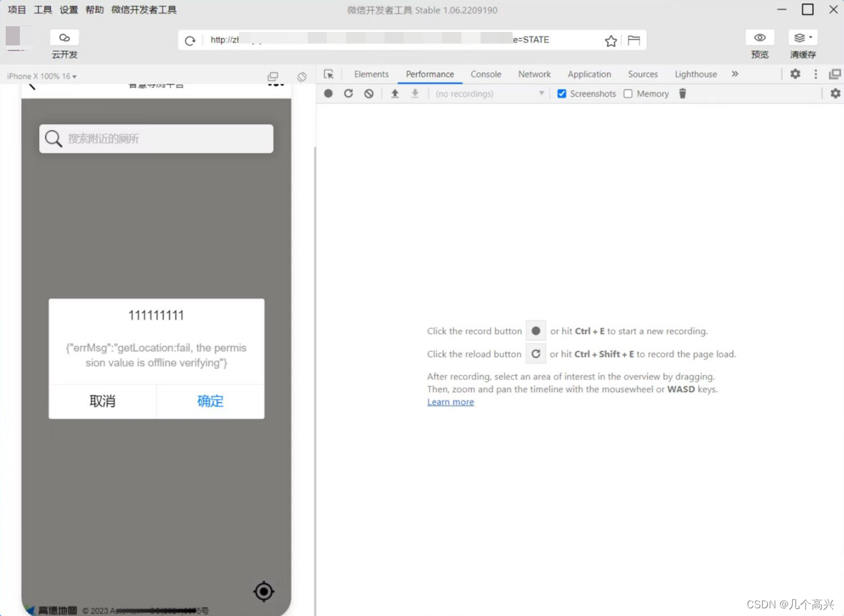Viewport: 844px width, 616px height.
Task: Switch to the Network tab
Action: (x=534, y=74)
